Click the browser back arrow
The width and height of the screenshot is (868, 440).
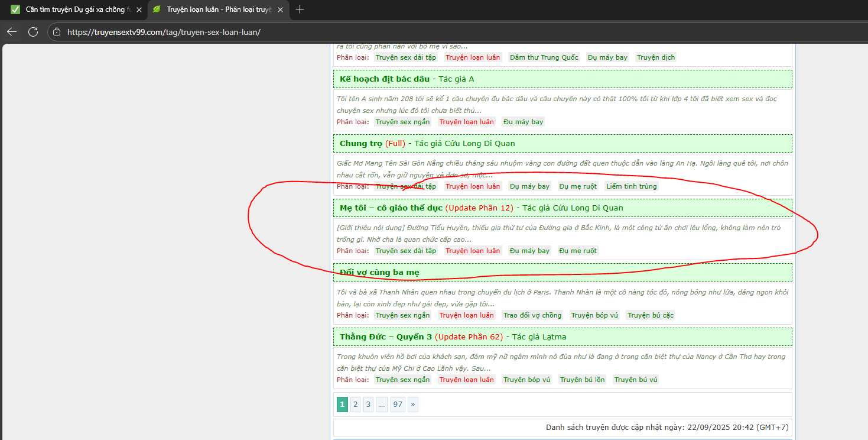[x=12, y=32]
